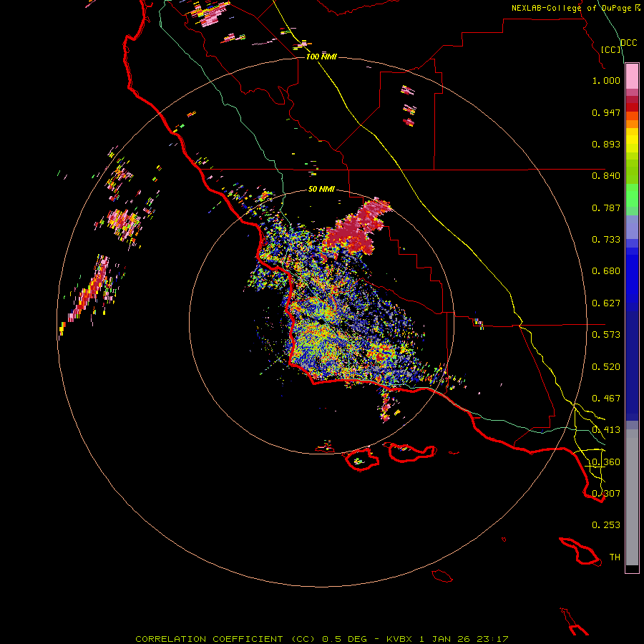Click the light pink top legend color segment
644x644 pixels.
(632, 77)
